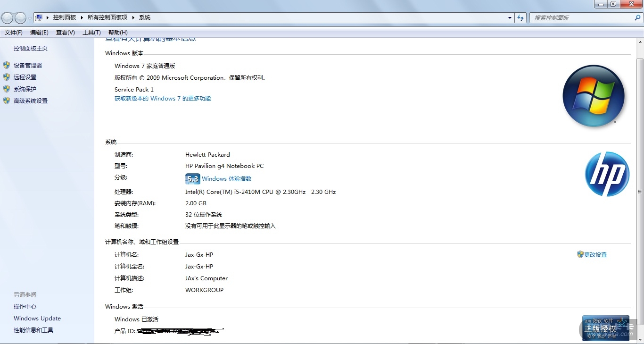Open 操作中心 under 另请参阅

click(25, 307)
